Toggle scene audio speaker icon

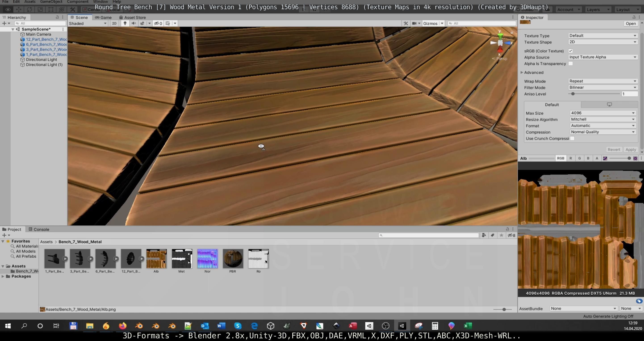click(x=134, y=23)
